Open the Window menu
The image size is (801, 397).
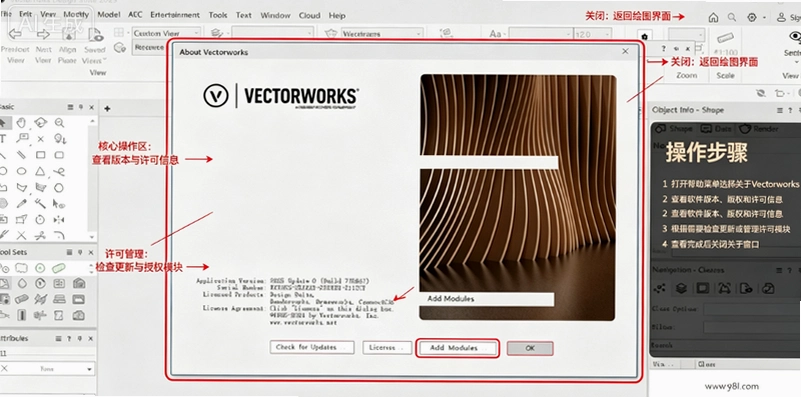click(x=275, y=15)
